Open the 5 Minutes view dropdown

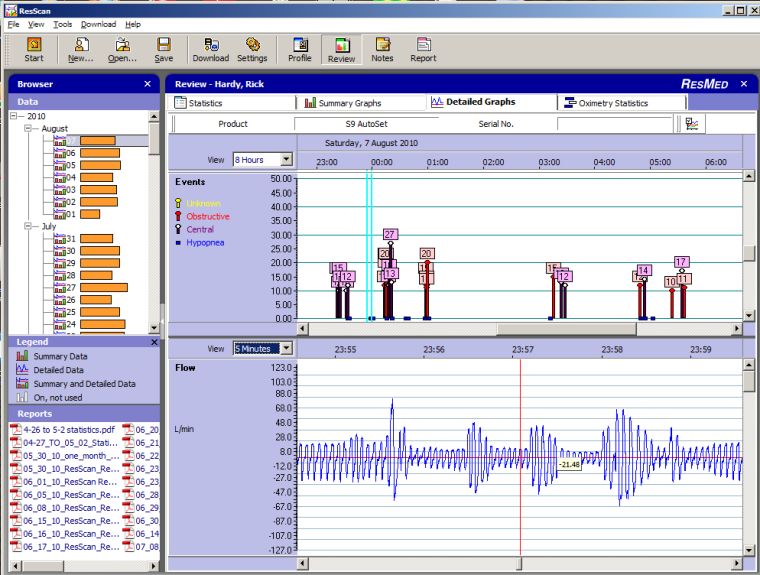click(x=286, y=349)
